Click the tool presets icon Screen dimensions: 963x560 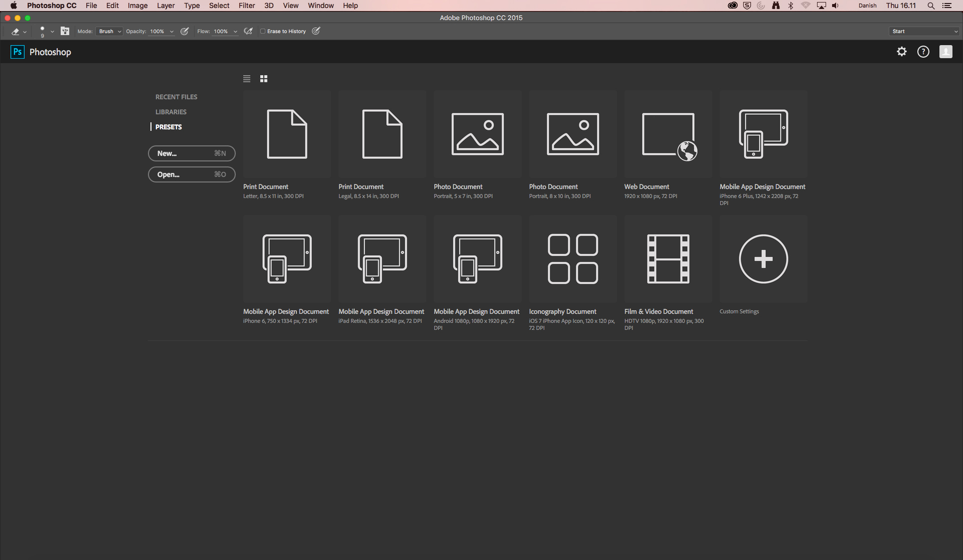click(x=65, y=31)
